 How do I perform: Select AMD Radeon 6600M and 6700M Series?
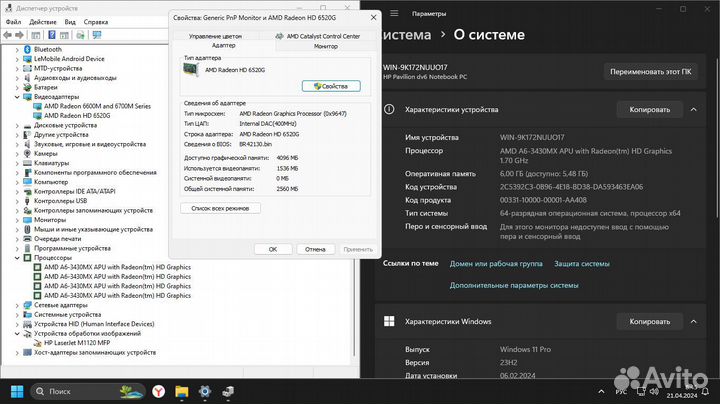(x=97, y=106)
